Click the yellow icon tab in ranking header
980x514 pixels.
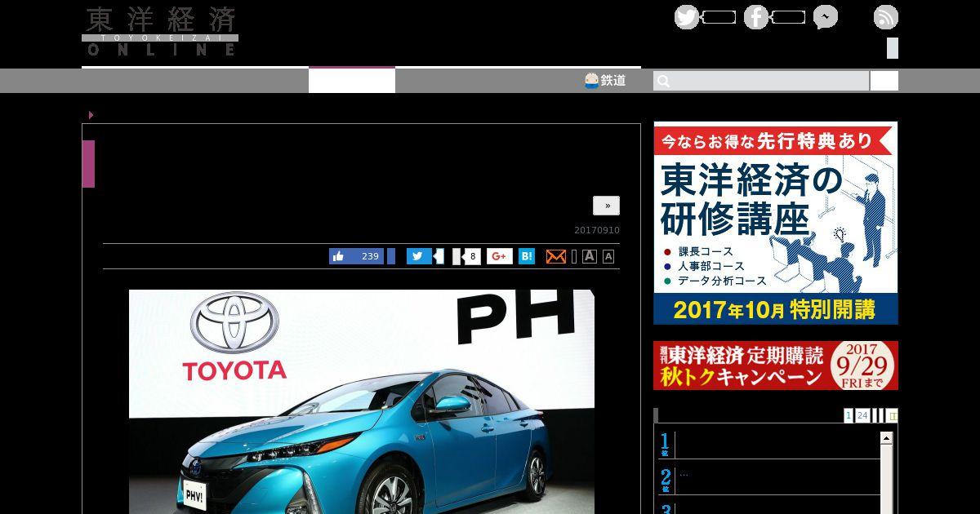click(x=892, y=415)
